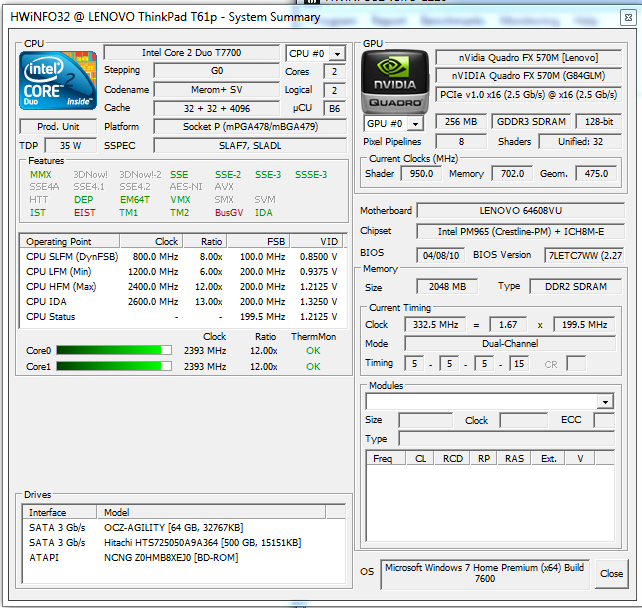Select the CPU IDA row
642x608 pixels.
[x=182, y=302]
